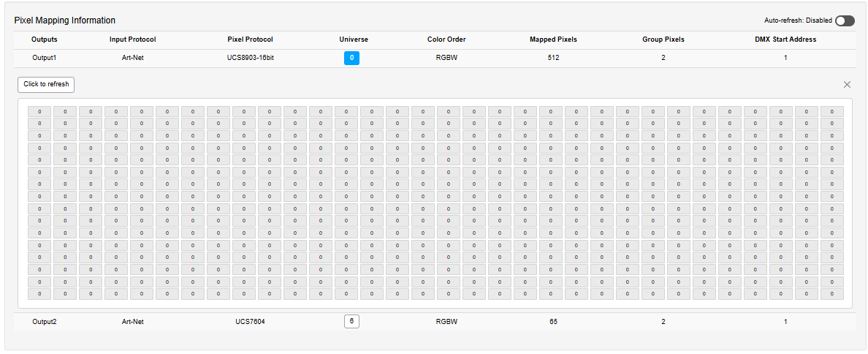Click the 65 mapped pixels value
868x354 pixels.
click(554, 321)
